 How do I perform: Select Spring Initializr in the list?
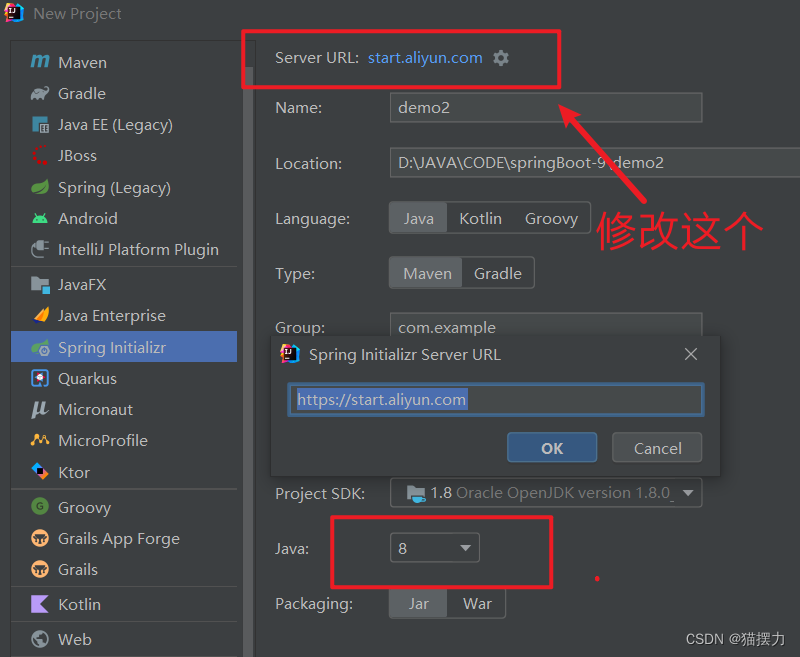point(124,347)
